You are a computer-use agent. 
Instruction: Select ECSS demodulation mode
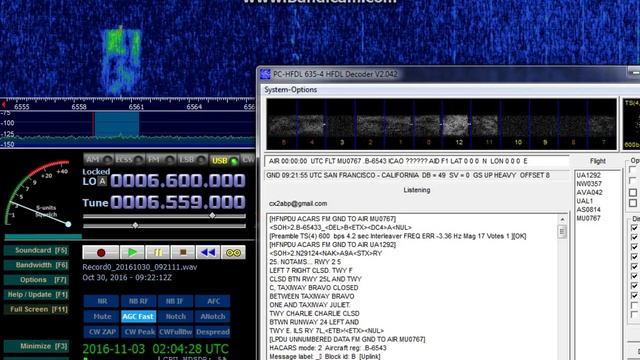coord(129,160)
